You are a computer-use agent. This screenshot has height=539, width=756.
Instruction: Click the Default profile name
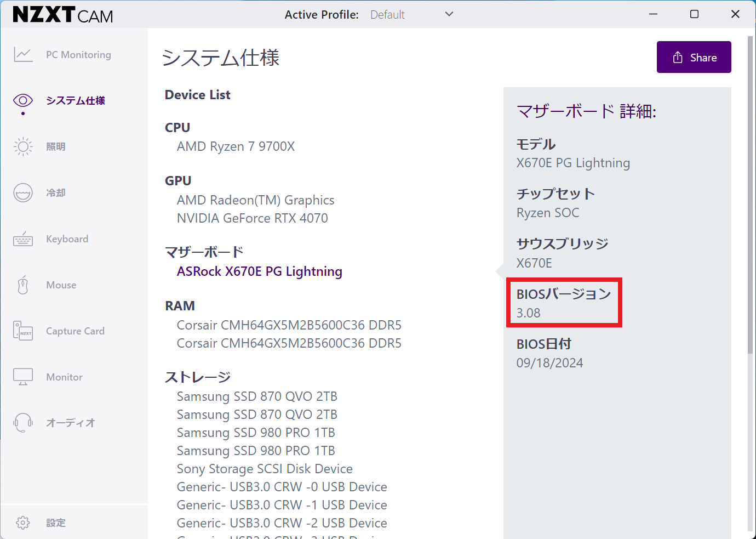tap(387, 15)
